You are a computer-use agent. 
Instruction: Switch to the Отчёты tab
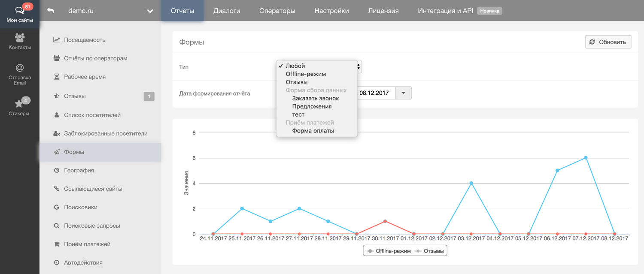point(182,11)
